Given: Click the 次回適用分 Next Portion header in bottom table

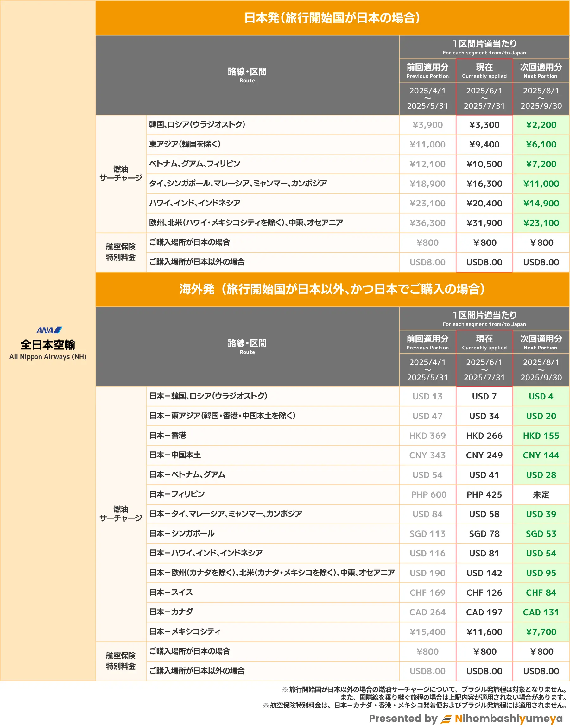Looking at the screenshot, I should 541,342.
